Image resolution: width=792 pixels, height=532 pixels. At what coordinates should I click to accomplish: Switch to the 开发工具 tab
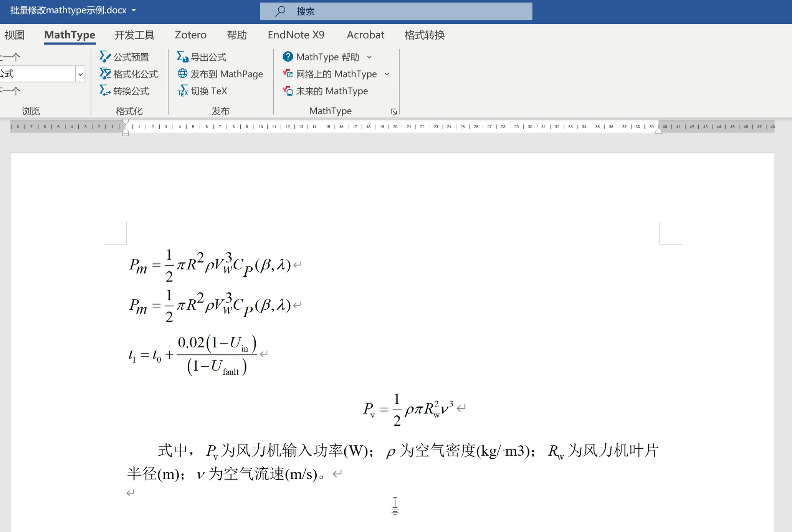click(x=134, y=35)
